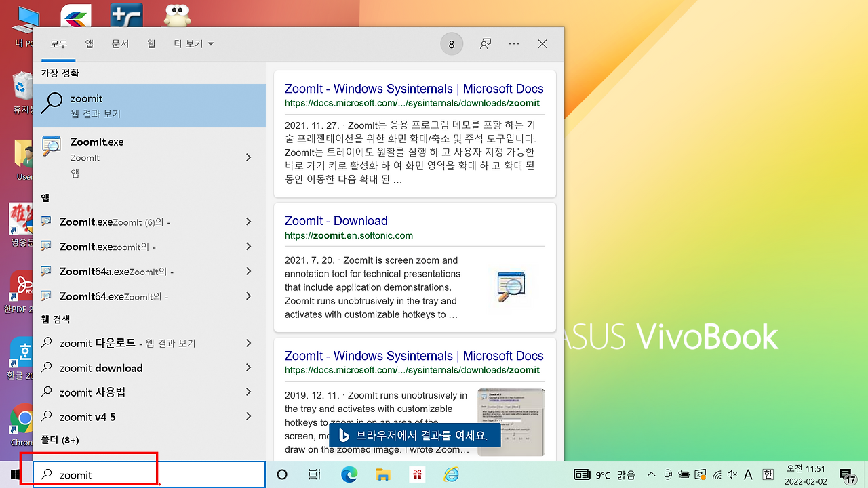The height and width of the screenshot is (488, 868).
Task: Open the blue plus-curve desktop icon
Action: coord(126,15)
